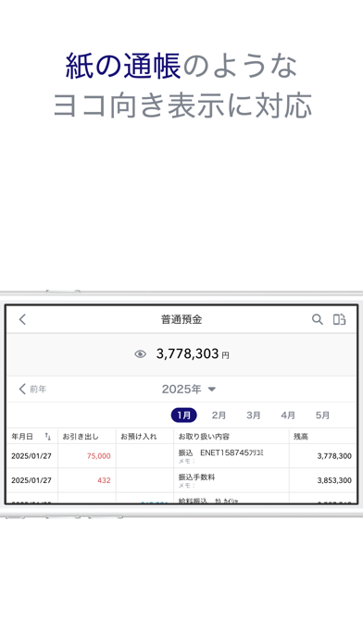
Task: Tap the memo field under 振込手数料
Action: (187, 486)
